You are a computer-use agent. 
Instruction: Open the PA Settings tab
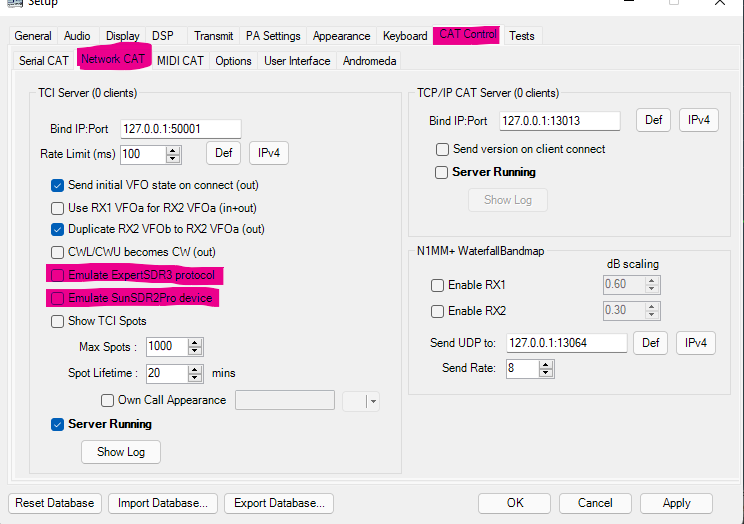(x=273, y=36)
